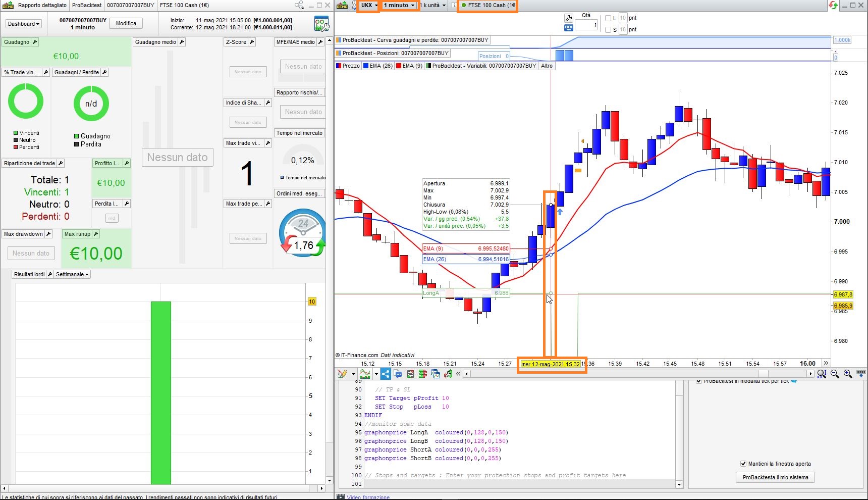
Task: Open the Dashboard dropdown
Action: pos(24,24)
